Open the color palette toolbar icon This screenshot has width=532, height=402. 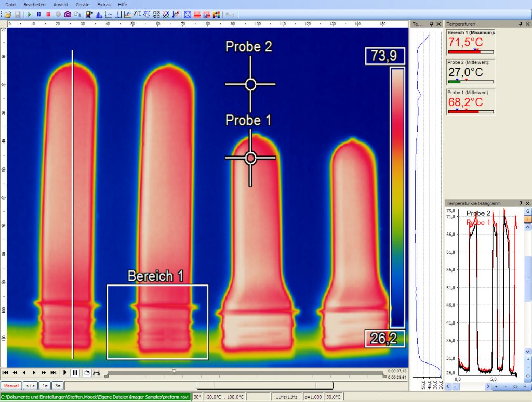click(x=216, y=15)
